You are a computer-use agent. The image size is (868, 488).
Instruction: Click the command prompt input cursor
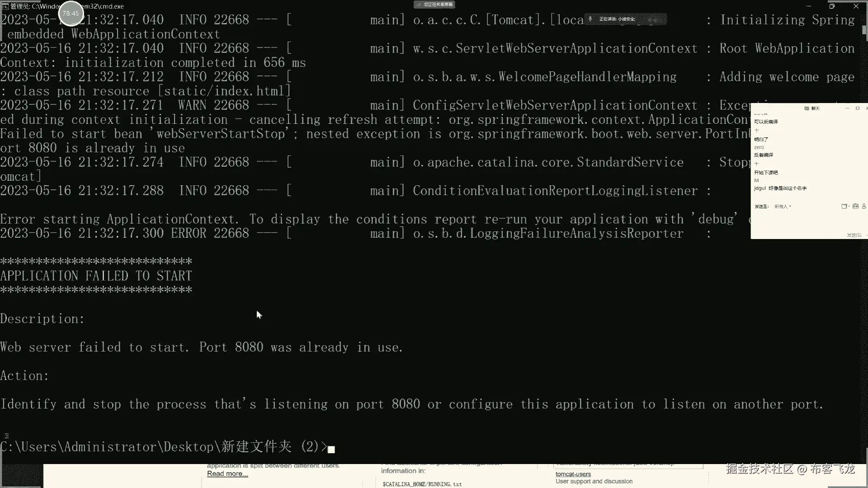(331, 449)
